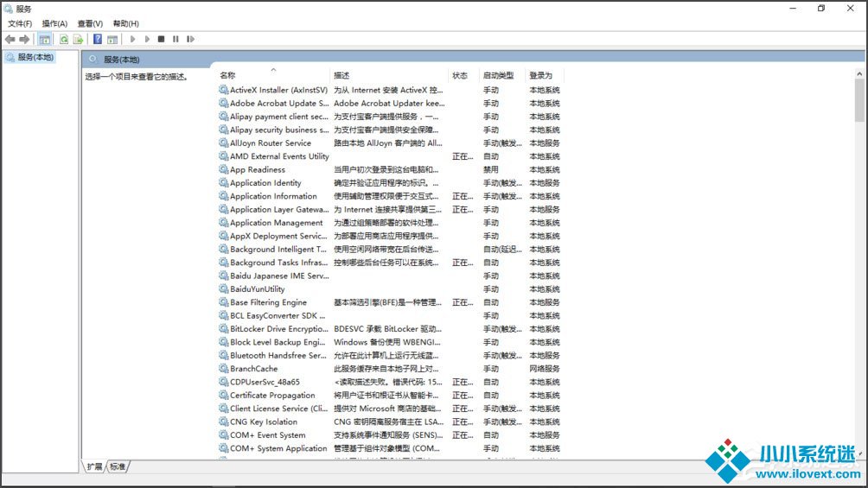This screenshot has width=868, height=488.
Task: Click gear icon of App Readiness row
Action: [x=223, y=169]
